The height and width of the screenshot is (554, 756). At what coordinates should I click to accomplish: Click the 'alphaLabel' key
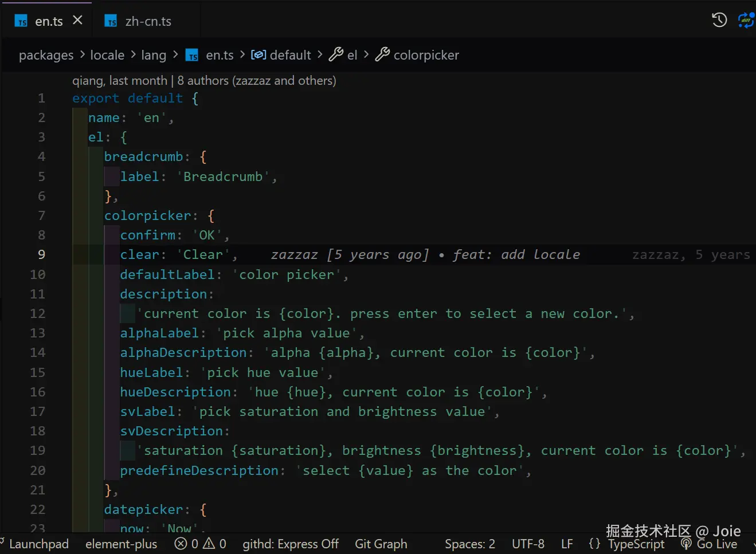[x=159, y=333]
